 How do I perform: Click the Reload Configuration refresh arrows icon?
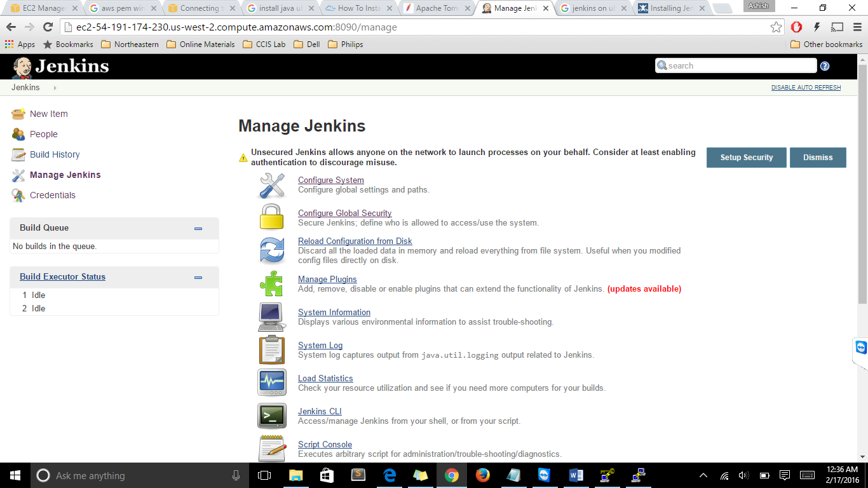(272, 250)
